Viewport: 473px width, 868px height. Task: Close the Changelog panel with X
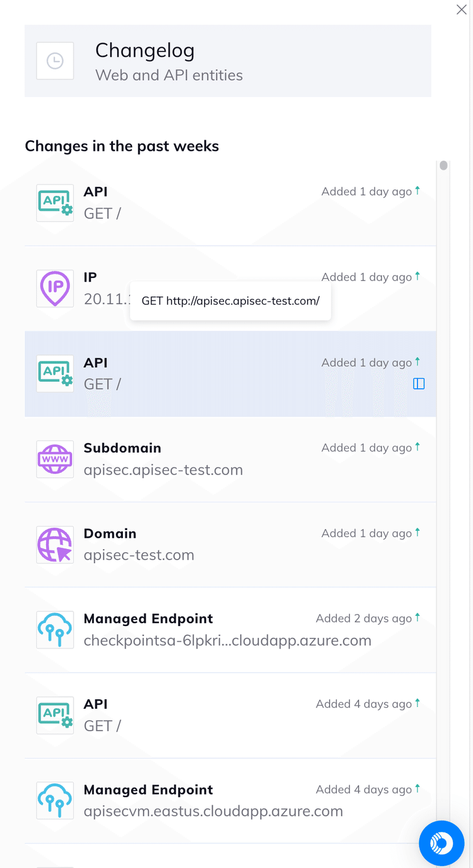[462, 9]
